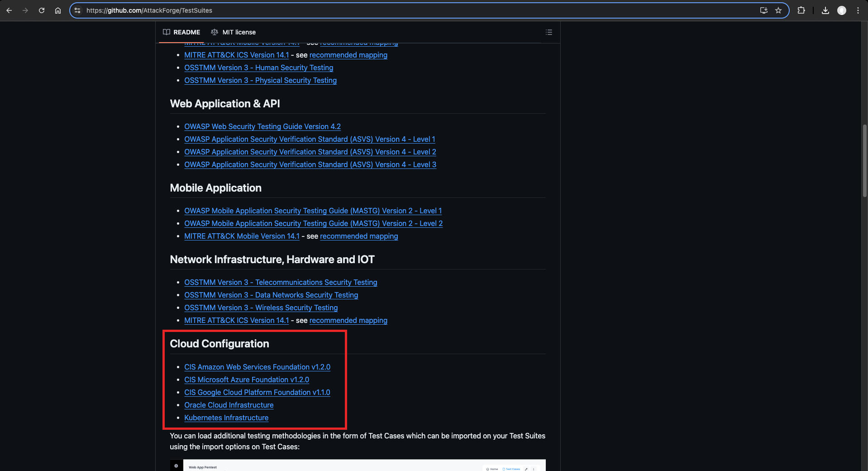This screenshot has height=471, width=868.
Task: Open OWASP ASVS Version 4 Level 1 link
Action: [x=310, y=139]
